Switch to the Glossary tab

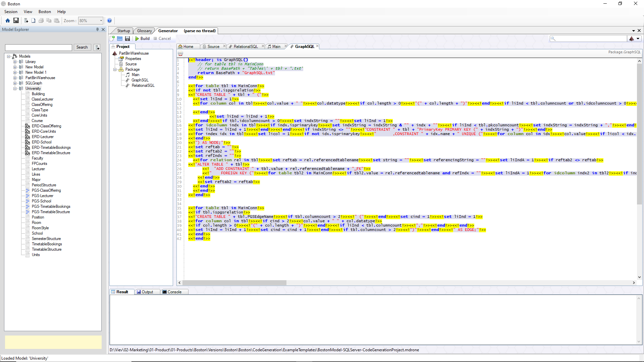tap(145, 31)
